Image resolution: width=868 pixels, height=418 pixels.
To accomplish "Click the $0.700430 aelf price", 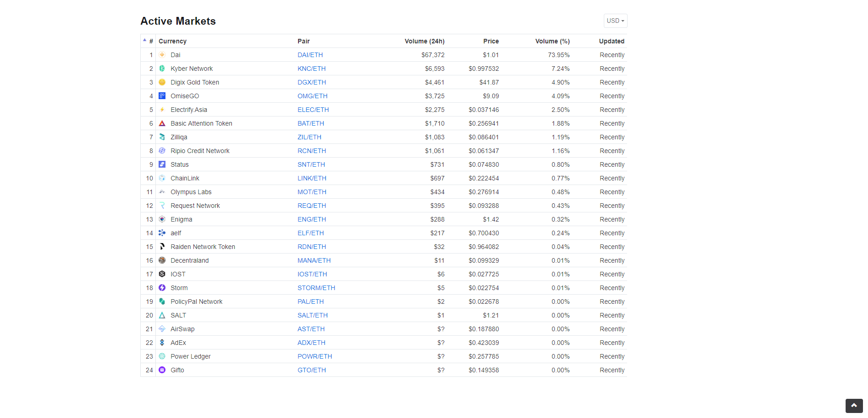I will (484, 233).
